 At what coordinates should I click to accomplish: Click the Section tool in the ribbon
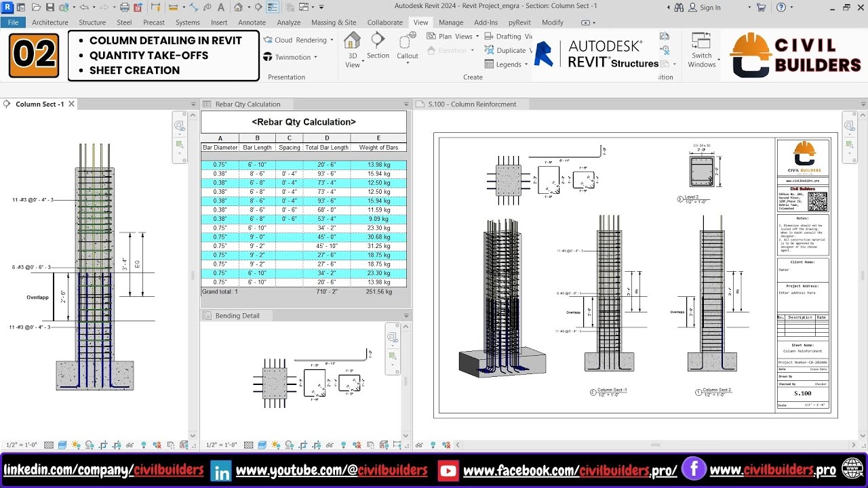(x=378, y=46)
